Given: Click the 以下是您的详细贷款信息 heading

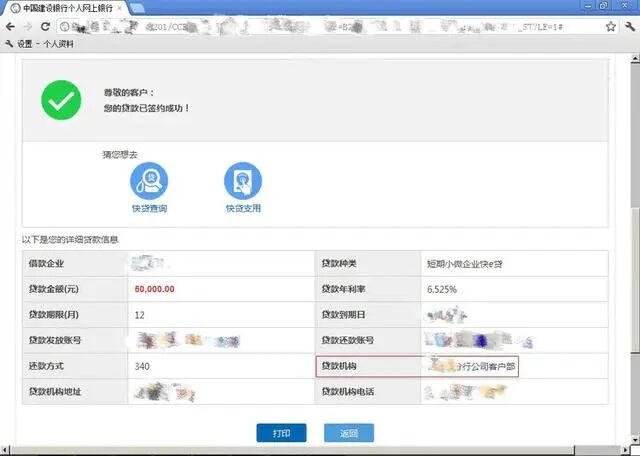Looking at the screenshot, I should pyautogui.click(x=70, y=240).
